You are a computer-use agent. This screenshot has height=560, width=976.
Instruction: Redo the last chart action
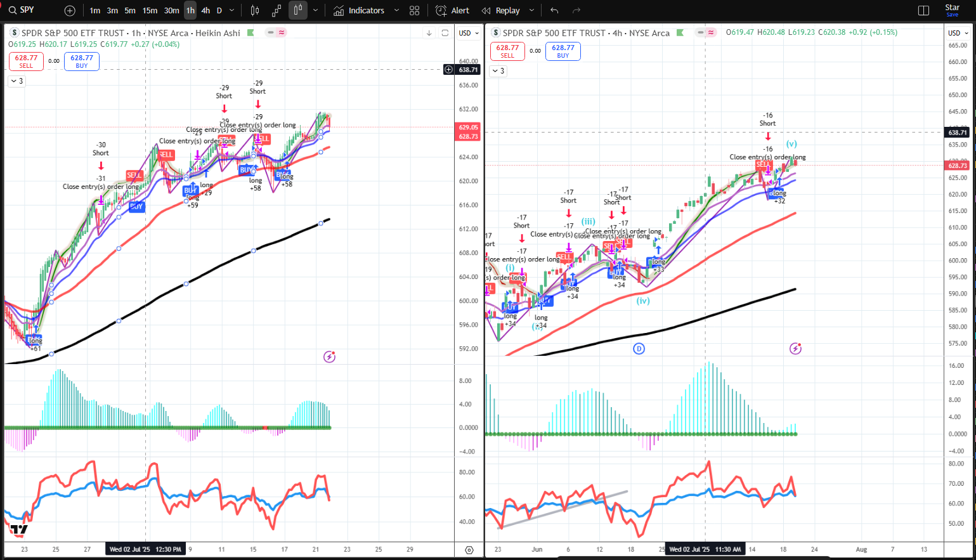(576, 11)
